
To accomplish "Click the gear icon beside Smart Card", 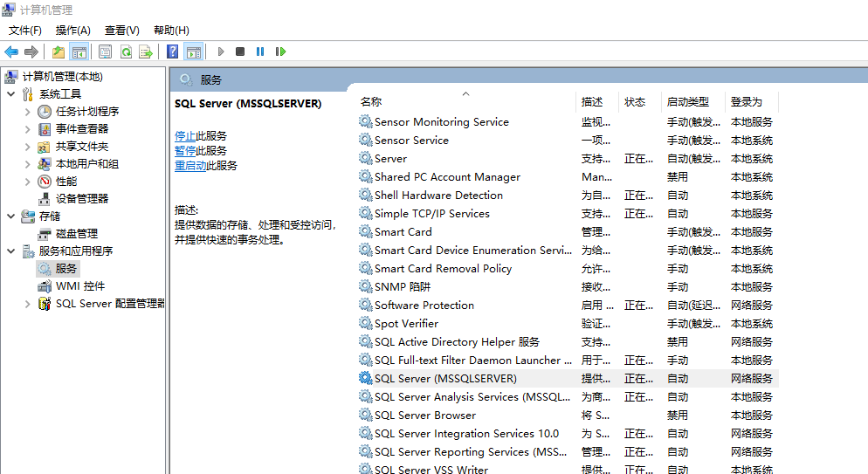I will (365, 231).
